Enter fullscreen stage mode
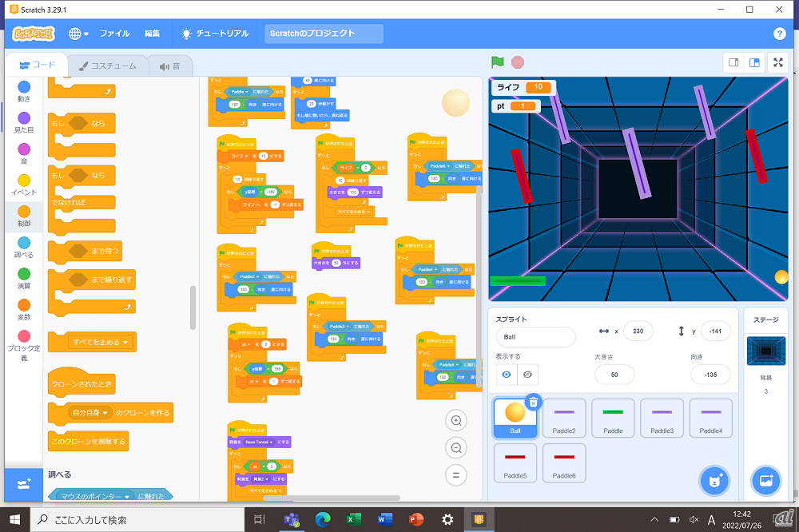Viewport: 799px width, 532px height. pos(777,62)
